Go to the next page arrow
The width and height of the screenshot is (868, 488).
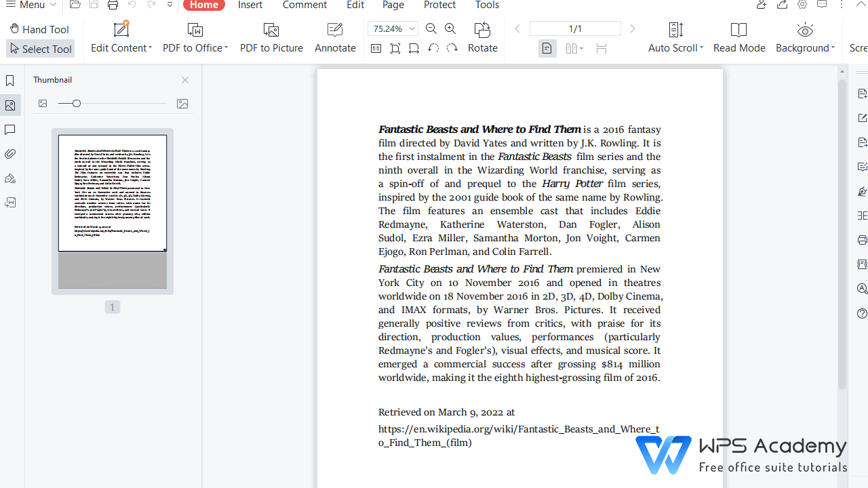tap(633, 28)
